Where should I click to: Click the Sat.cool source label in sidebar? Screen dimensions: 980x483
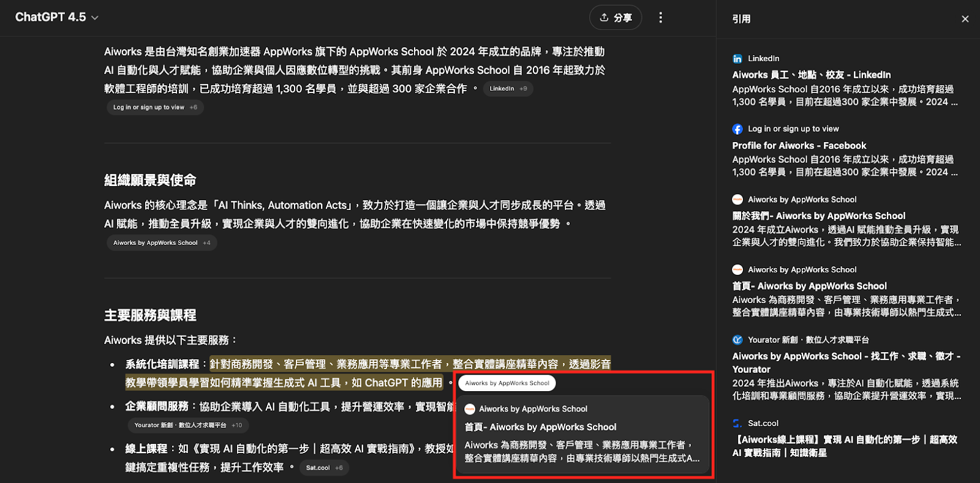click(x=763, y=424)
